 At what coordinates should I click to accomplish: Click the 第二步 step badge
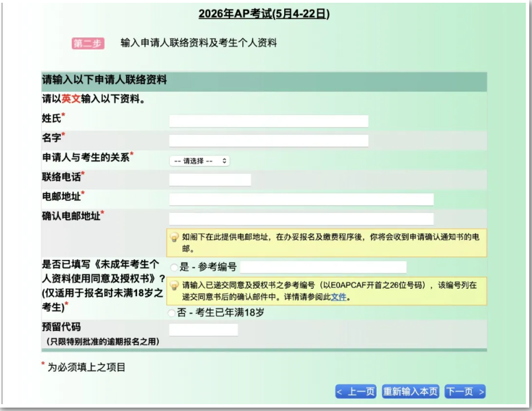(x=88, y=43)
